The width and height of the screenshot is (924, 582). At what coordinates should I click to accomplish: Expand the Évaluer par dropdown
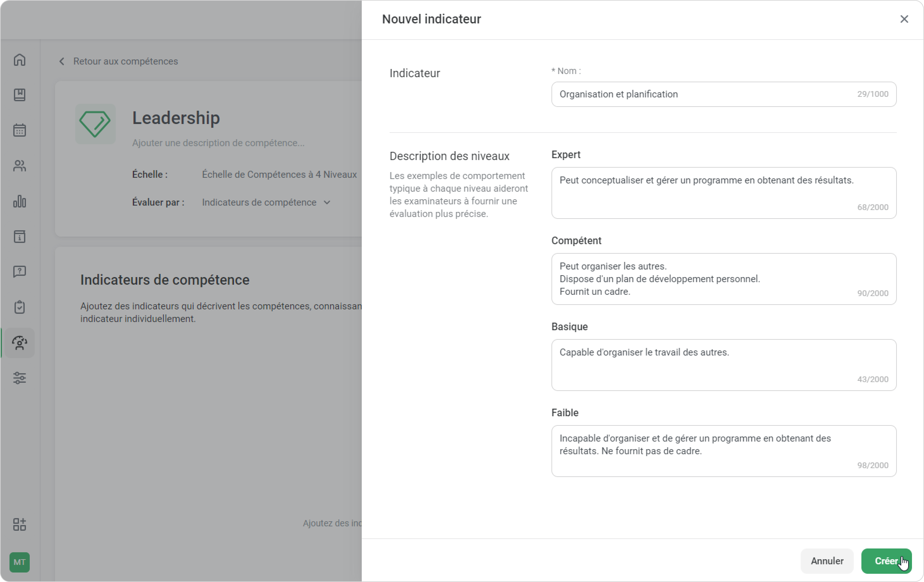(x=266, y=202)
